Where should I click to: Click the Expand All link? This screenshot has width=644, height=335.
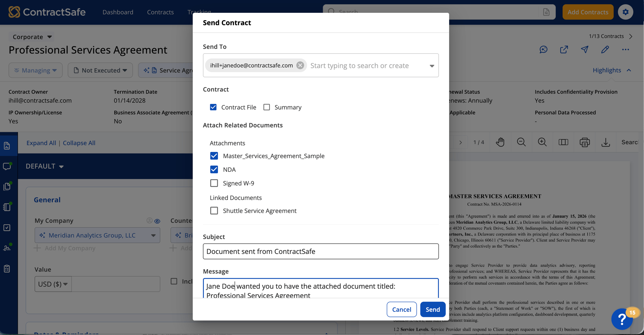point(41,143)
